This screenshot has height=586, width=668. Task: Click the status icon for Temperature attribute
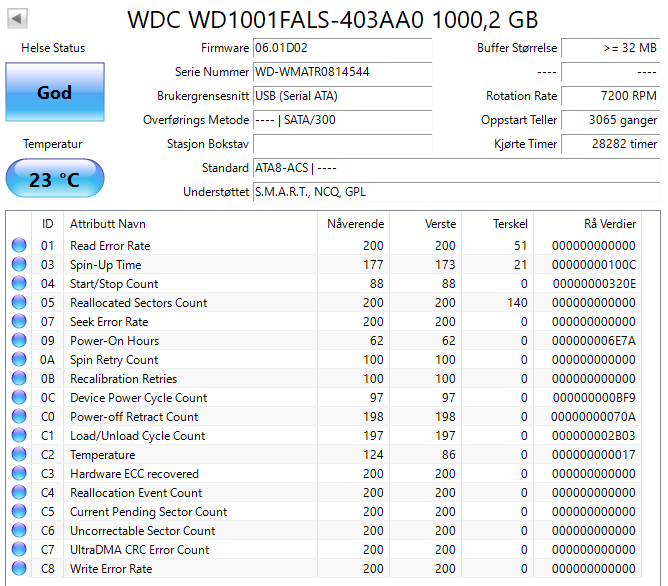coord(19,455)
